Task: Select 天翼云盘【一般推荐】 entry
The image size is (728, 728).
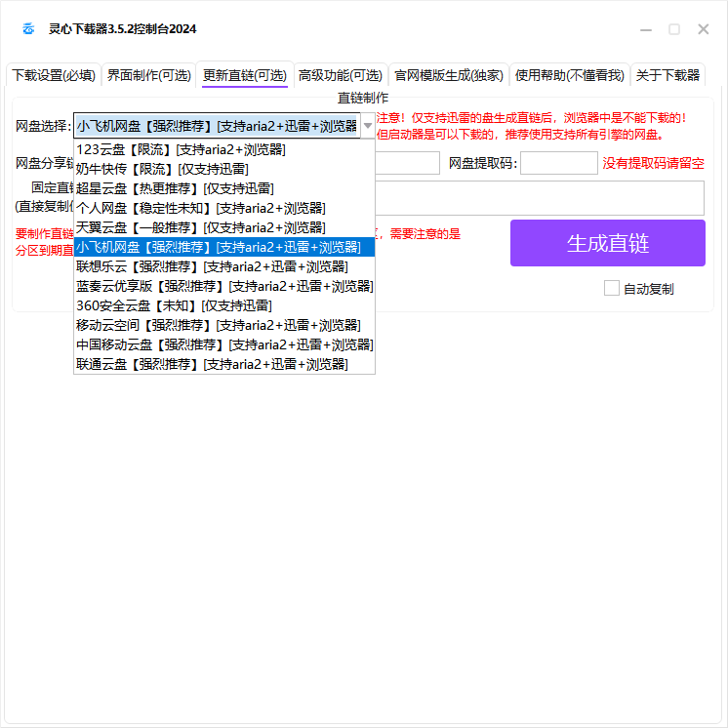Action: click(x=224, y=227)
